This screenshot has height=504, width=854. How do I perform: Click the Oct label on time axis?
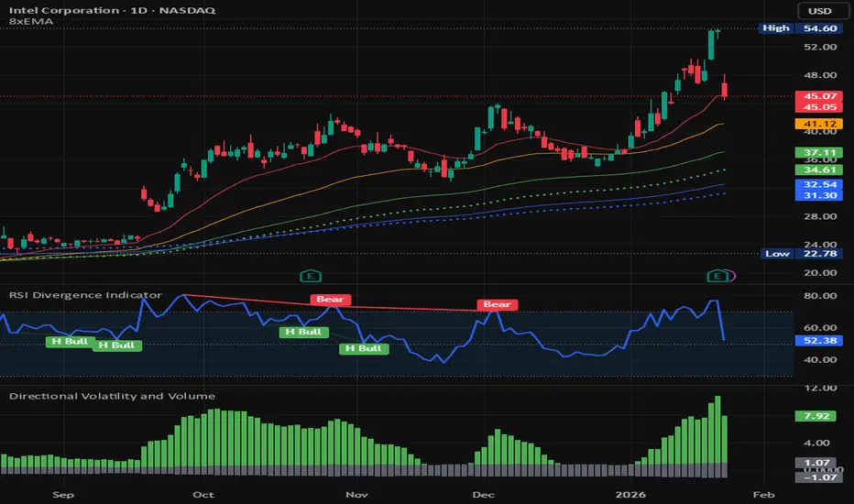(203, 495)
